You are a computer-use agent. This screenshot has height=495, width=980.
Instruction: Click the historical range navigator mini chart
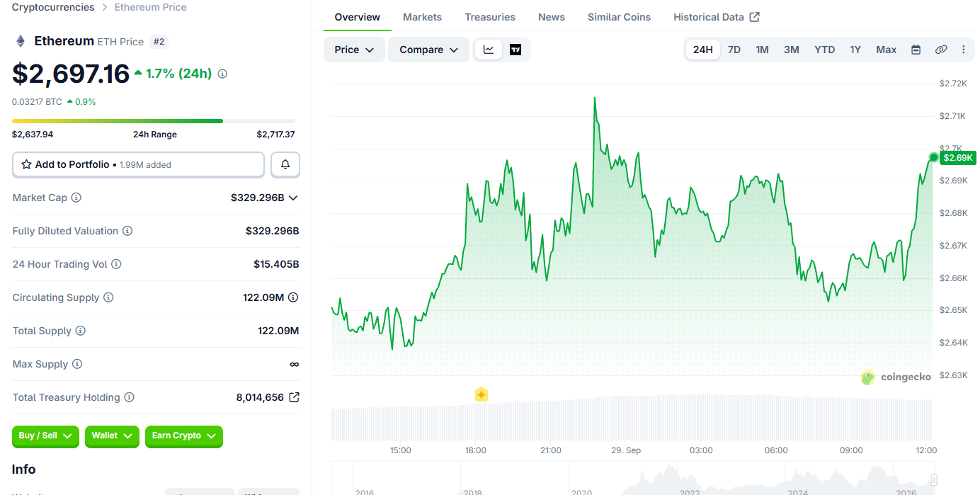tap(632, 479)
